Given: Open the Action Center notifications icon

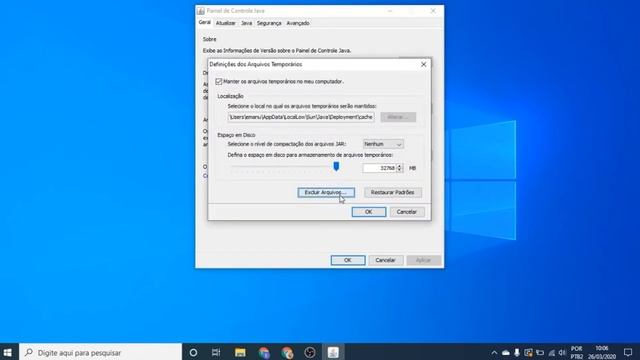Looking at the screenshot, I should pos(628,352).
